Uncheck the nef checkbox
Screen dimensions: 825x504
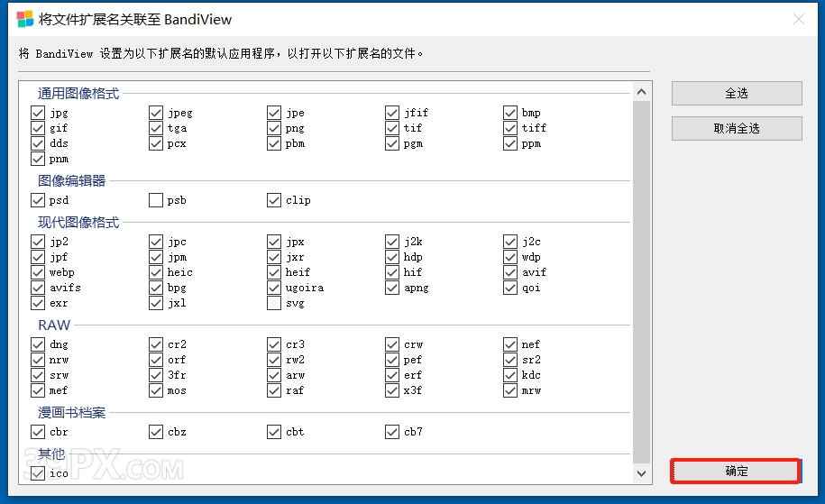tap(510, 344)
